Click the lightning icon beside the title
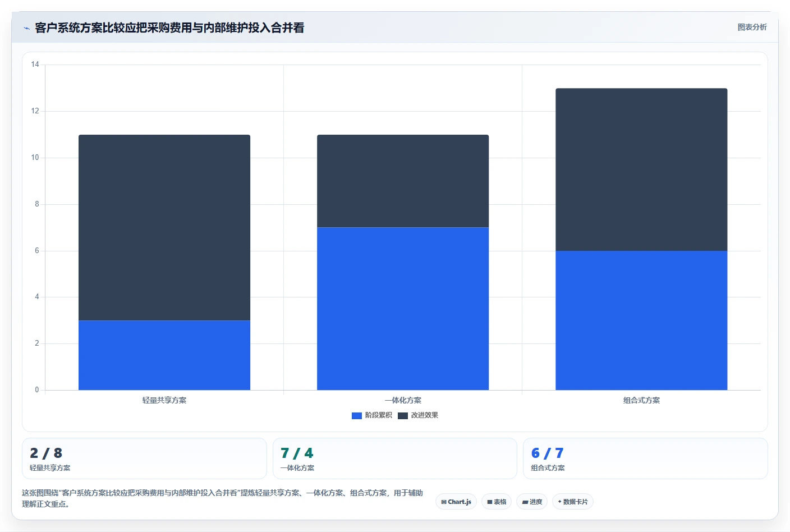The height and width of the screenshot is (532, 790). click(x=26, y=28)
